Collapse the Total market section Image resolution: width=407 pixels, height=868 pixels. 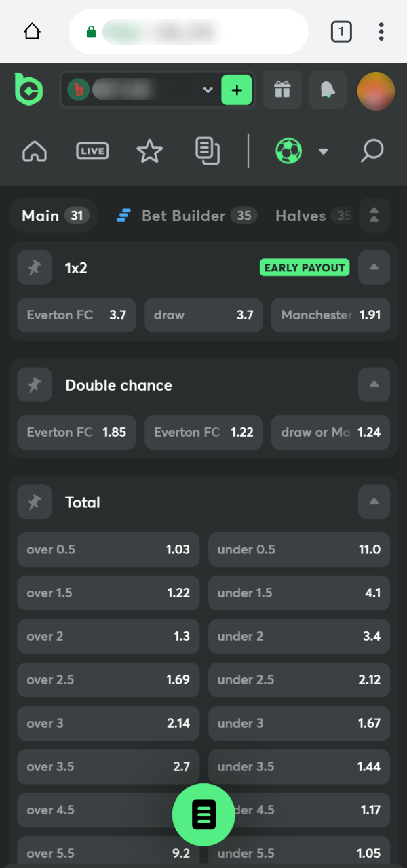374,502
